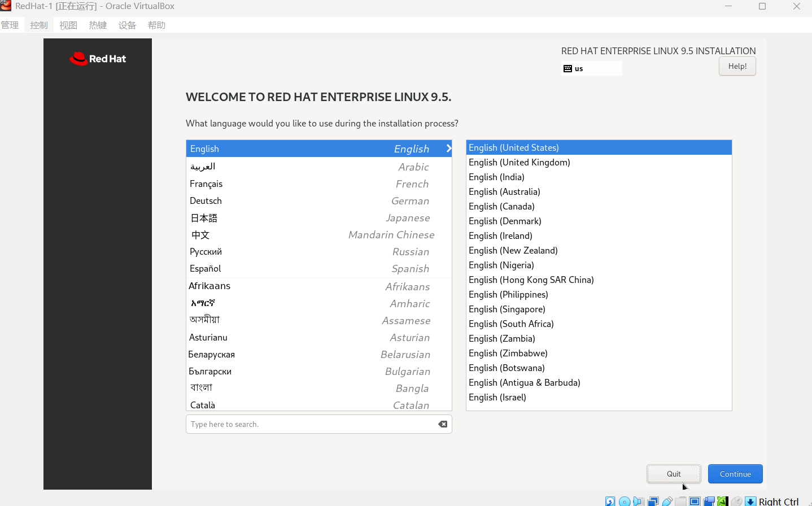Select English (Hong Kong SAR China) locale
812x506 pixels.
(599, 280)
